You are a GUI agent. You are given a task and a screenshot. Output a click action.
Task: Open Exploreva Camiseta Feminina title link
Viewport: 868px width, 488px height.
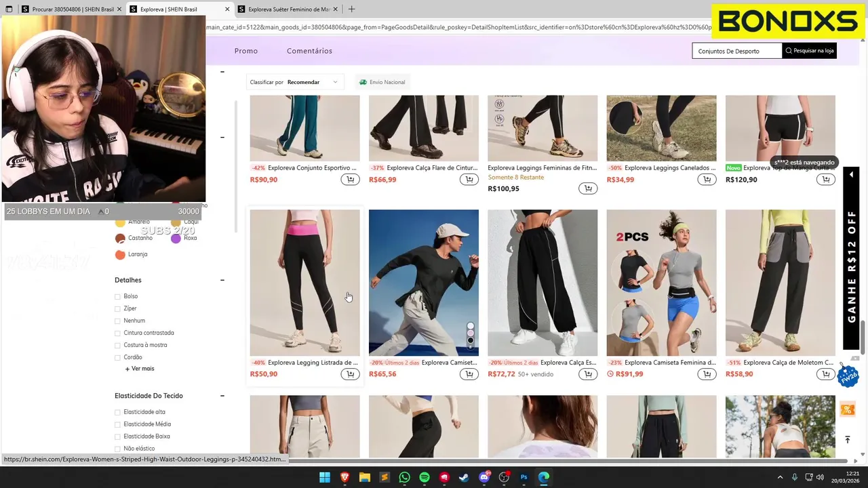[670, 363]
